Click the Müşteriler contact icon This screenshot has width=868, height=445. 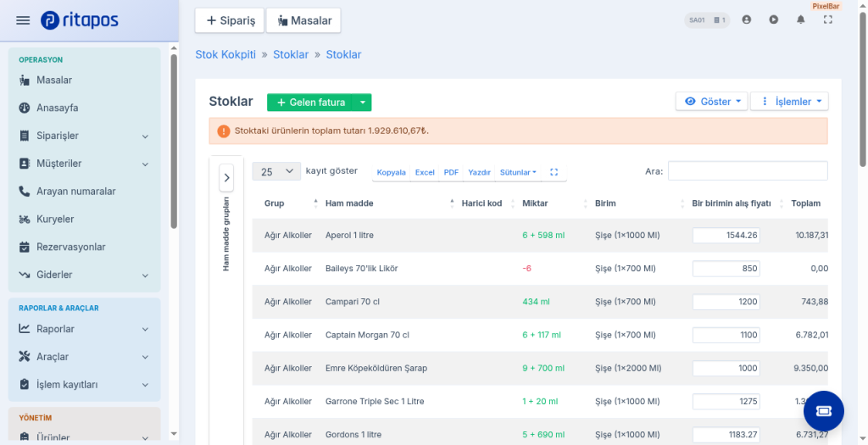click(24, 164)
